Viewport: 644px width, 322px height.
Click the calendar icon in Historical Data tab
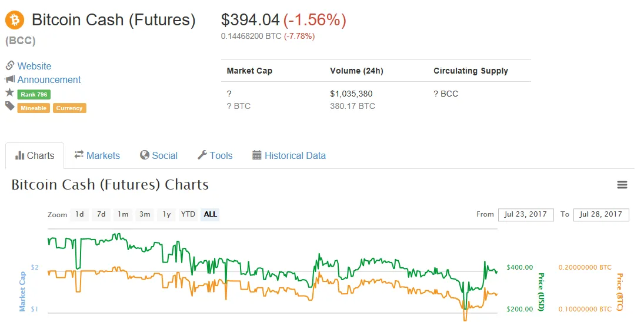pos(256,155)
